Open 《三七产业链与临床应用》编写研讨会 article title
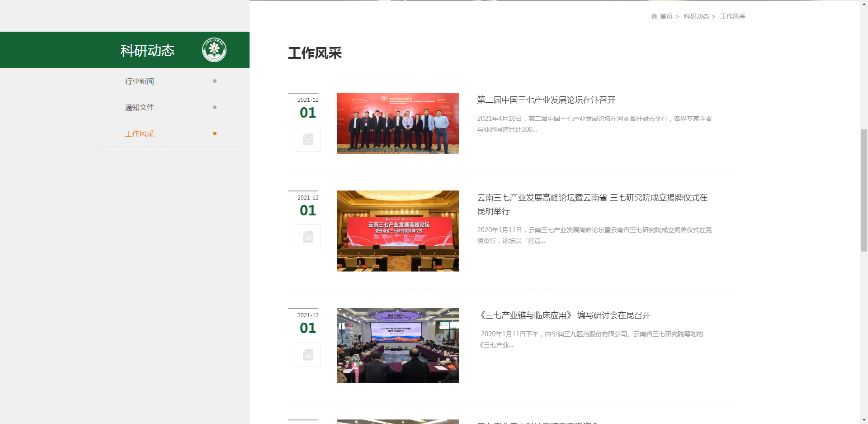This screenshot has width=868, height=424. coord(564,315)
